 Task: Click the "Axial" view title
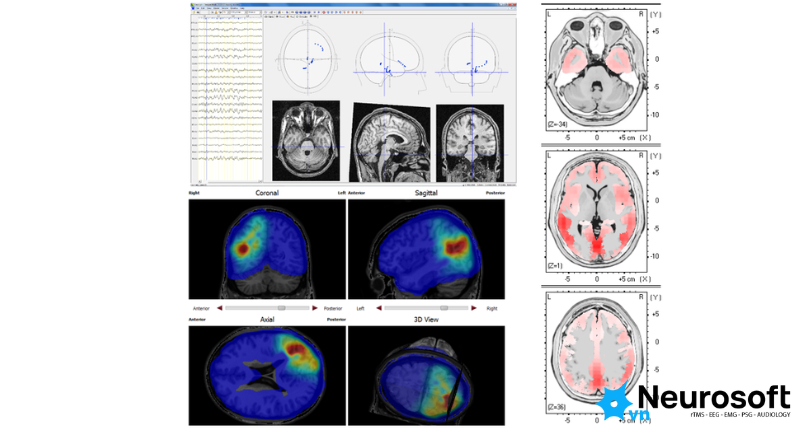pos(267,319)
